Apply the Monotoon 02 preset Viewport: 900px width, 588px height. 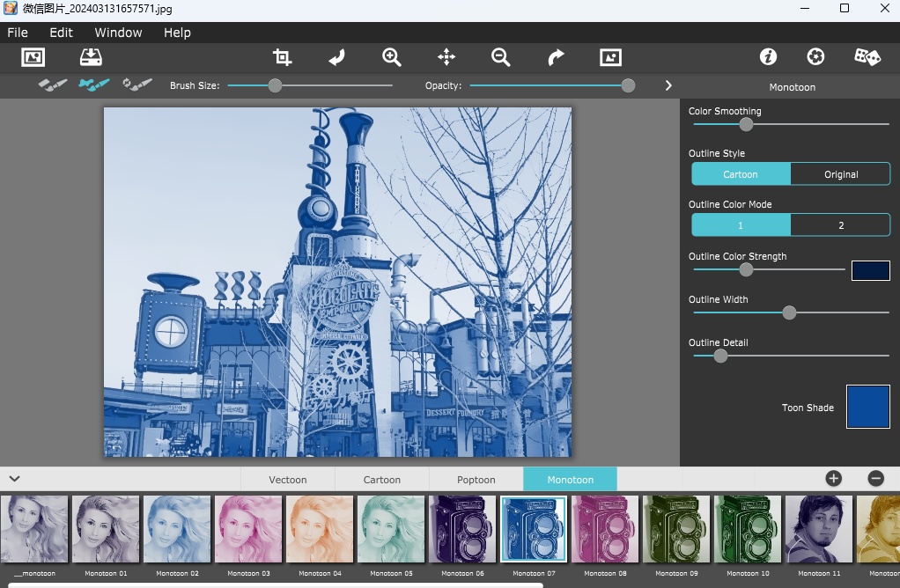[x=177, y=530]
